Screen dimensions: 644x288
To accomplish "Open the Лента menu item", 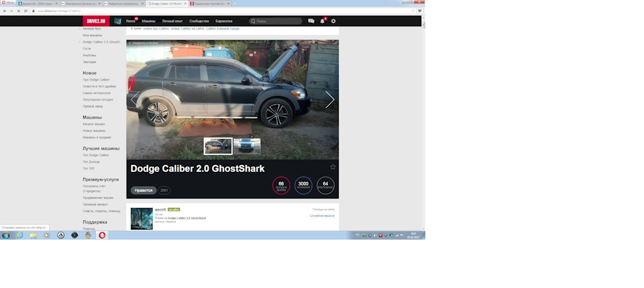I will [130, 21].
